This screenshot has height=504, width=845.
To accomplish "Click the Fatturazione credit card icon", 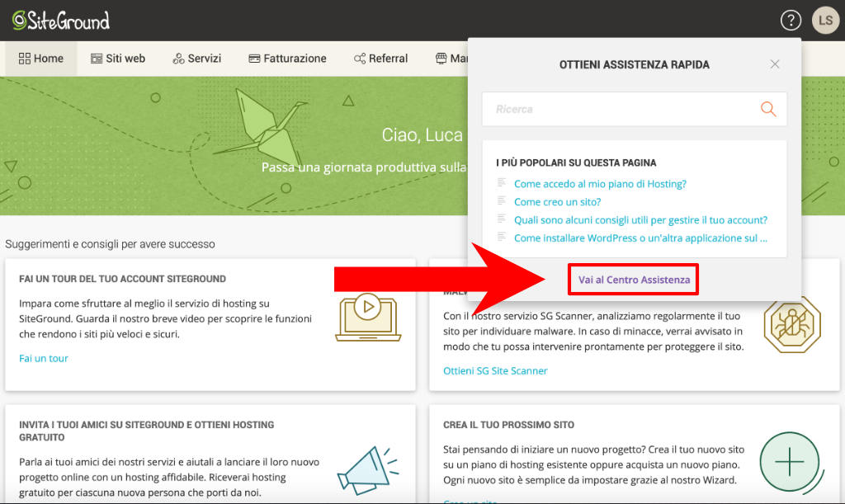I will tap(254, 58).
